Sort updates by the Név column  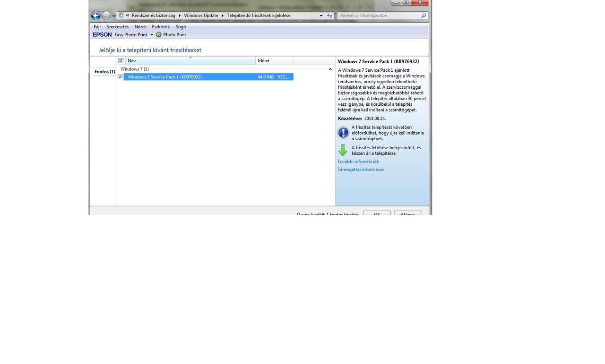click(190, 61)
